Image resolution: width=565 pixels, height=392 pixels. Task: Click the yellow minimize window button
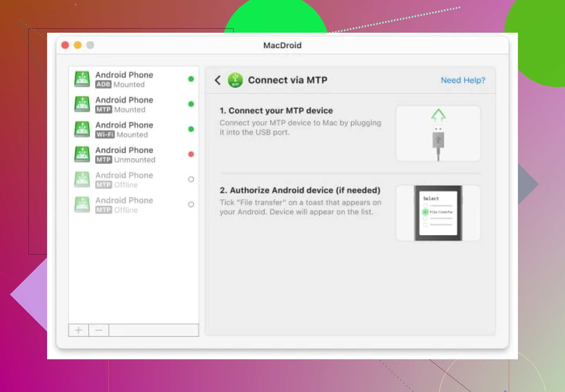point(78,45)
